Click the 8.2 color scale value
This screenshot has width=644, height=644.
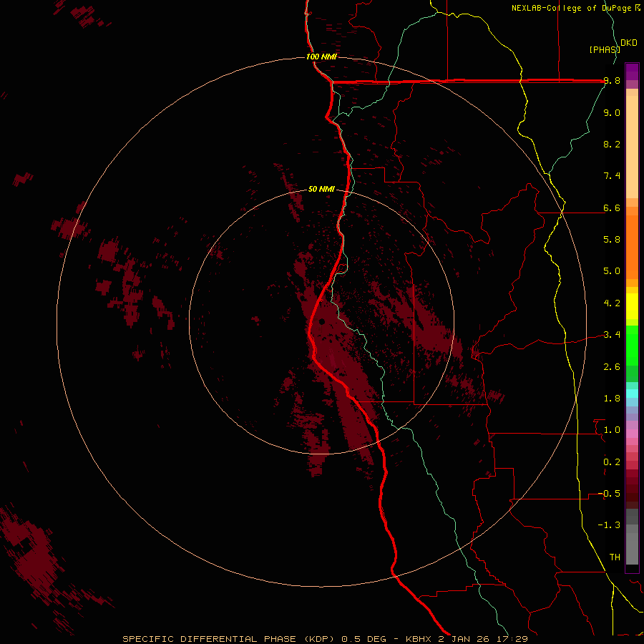click(612, 144)
